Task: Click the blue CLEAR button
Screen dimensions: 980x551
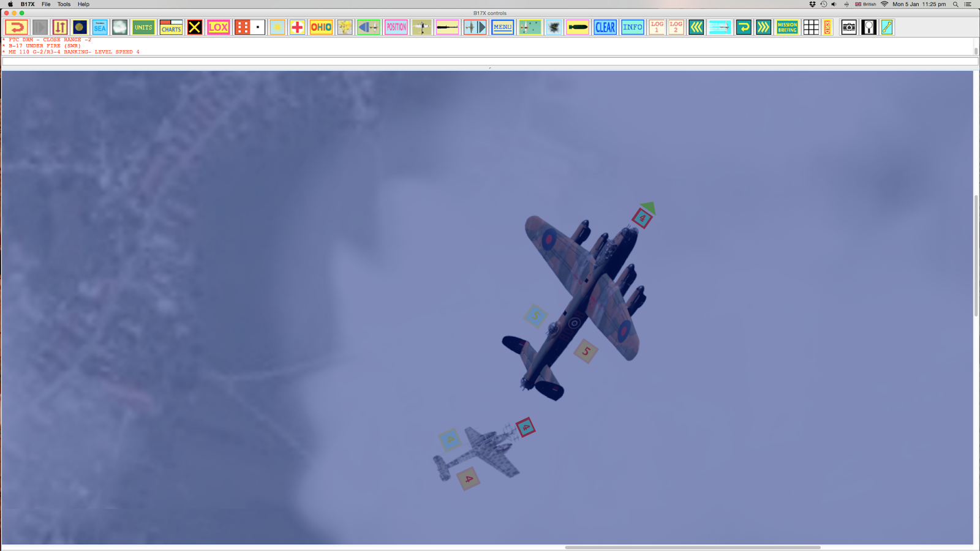Action: [605, 27]
